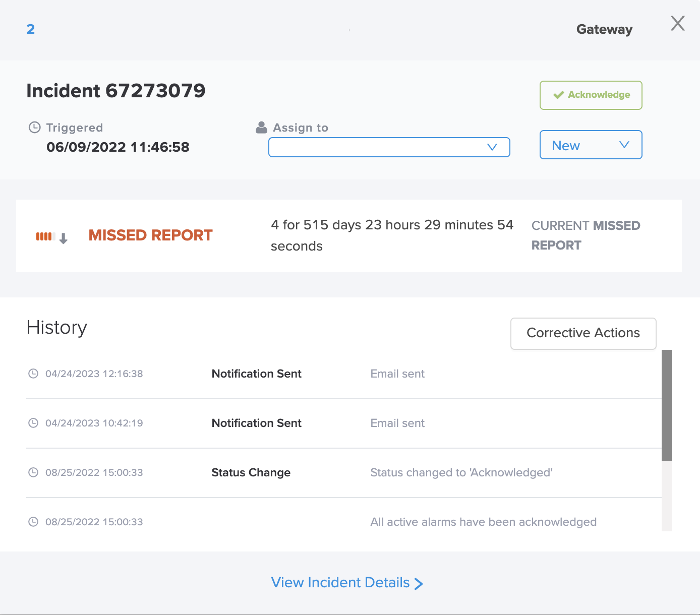This screenshot has height=615, width=700.
Task: Click clock icon beside active alarms acknowledged entry
Action: tap(33, 522)
